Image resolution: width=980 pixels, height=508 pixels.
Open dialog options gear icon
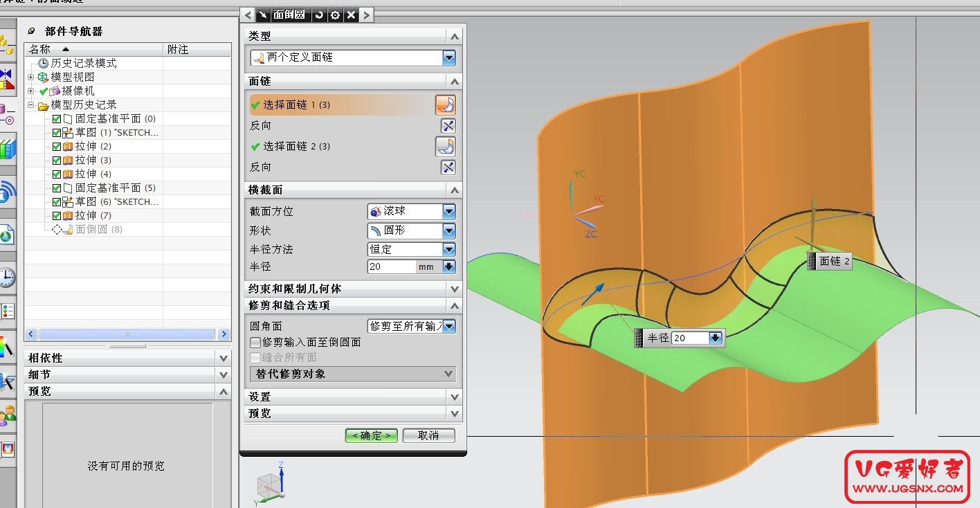point(335,15)
